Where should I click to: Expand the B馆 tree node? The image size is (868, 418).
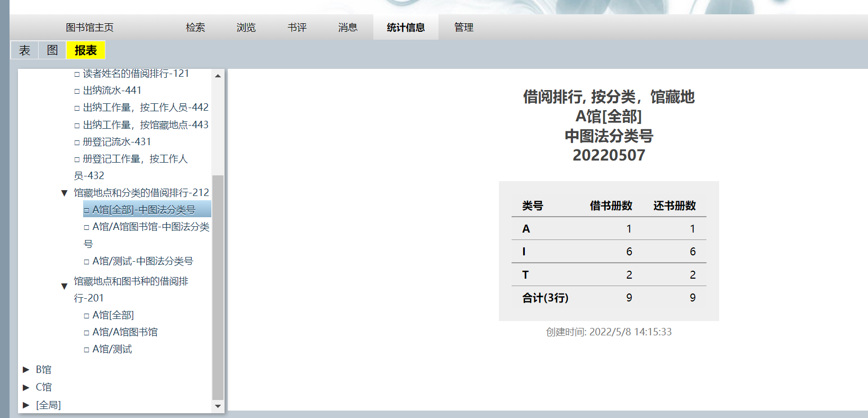(26, 370)
